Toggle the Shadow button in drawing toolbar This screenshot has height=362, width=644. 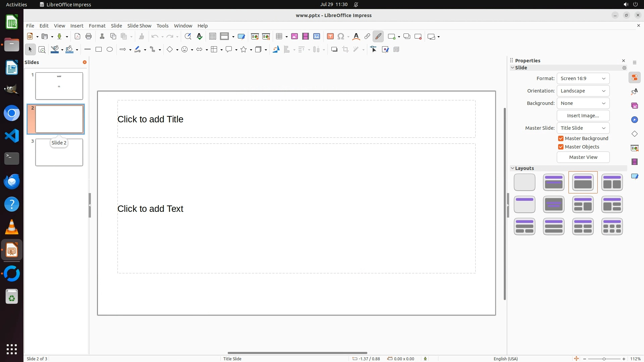pyautogui.click(x=334, y=50)
